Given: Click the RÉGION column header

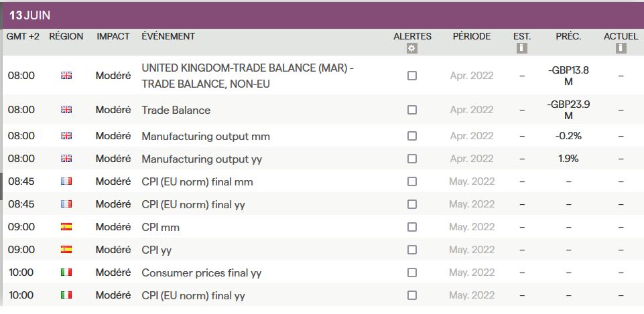Looking at the screenshot, I should pos(66,36).
